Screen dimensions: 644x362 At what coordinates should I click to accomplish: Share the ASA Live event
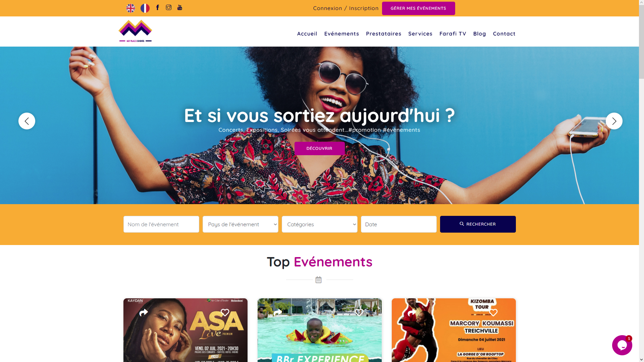[144, 313]
